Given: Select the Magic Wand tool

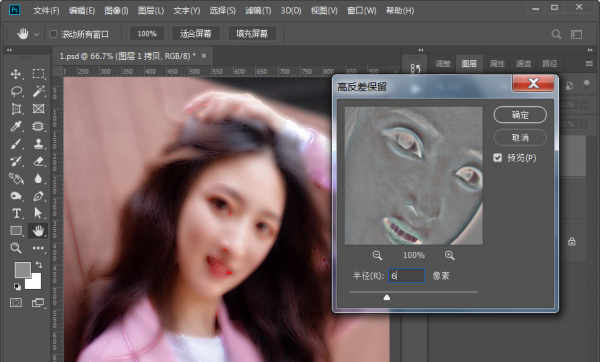Looking at the screenshot, I should pyautogui.click(x=38, y=91).
